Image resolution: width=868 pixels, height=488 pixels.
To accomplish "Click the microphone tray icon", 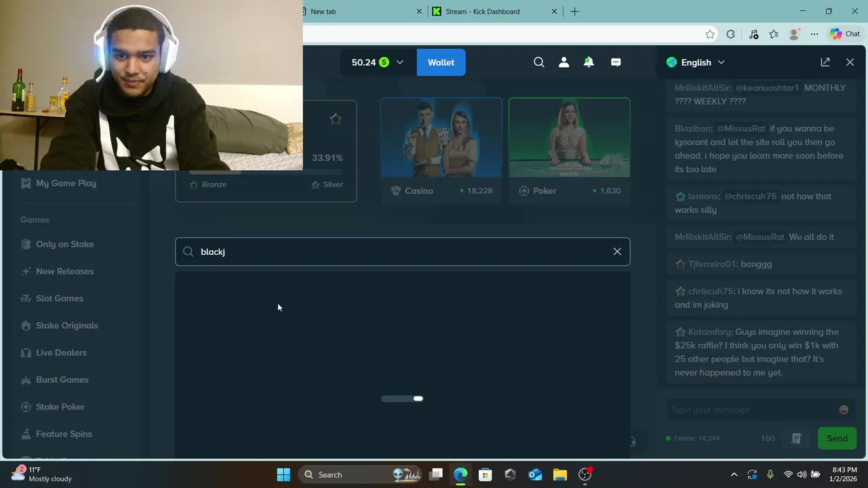I will pyautogui.click(x=770, y=474).
